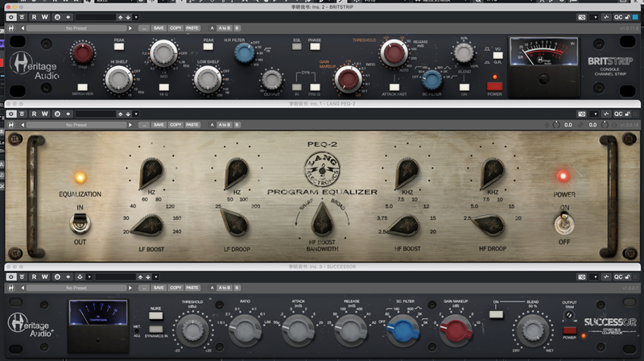Open SUCCESSOR No Preset selector
The image size is (644, 361).
click(x=76, y=288)
